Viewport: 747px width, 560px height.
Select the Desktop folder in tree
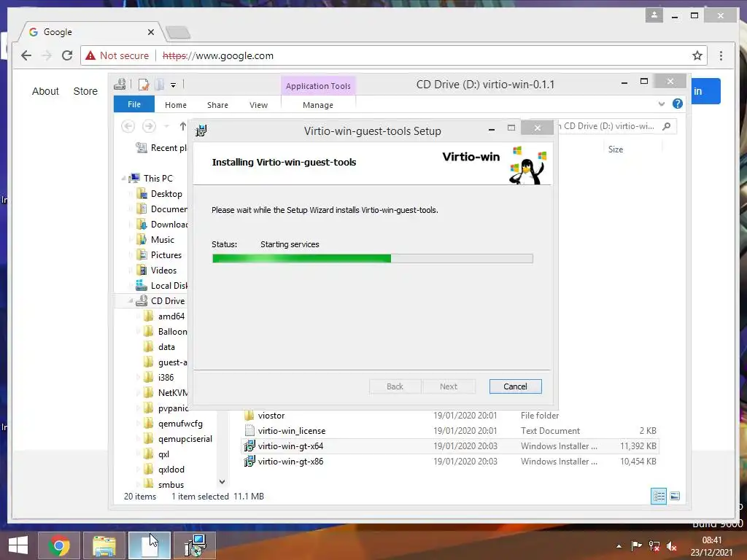(x=166, y=194)
